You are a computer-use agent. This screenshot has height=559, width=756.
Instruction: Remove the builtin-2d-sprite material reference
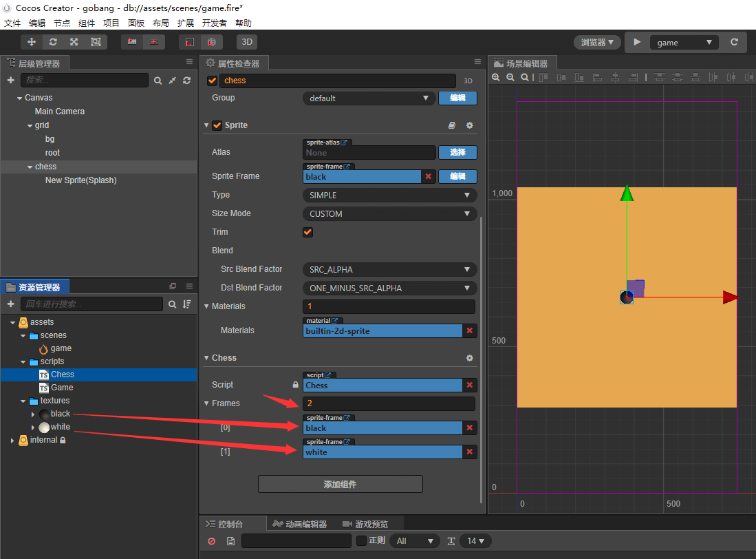click(470, 331)
